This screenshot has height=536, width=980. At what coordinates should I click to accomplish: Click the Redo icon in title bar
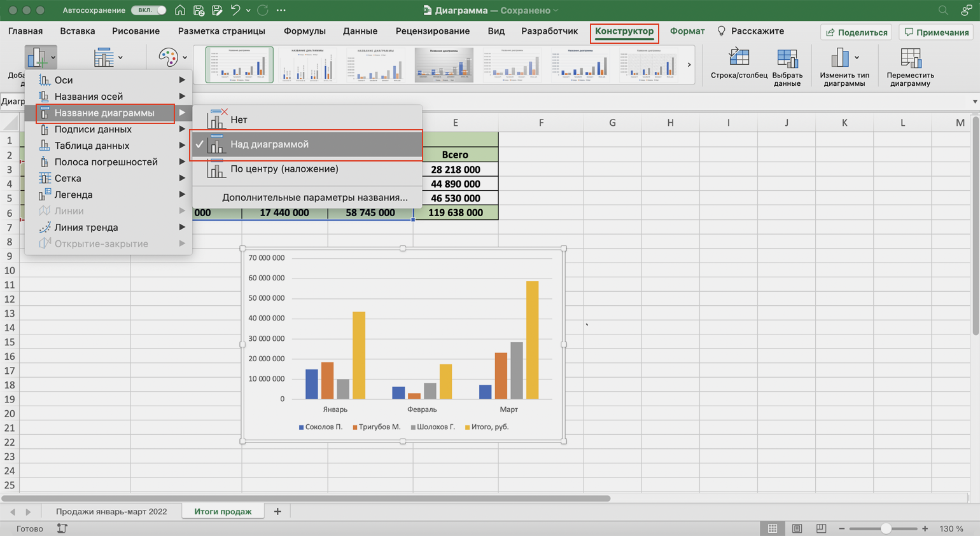(x=263, y=10)
